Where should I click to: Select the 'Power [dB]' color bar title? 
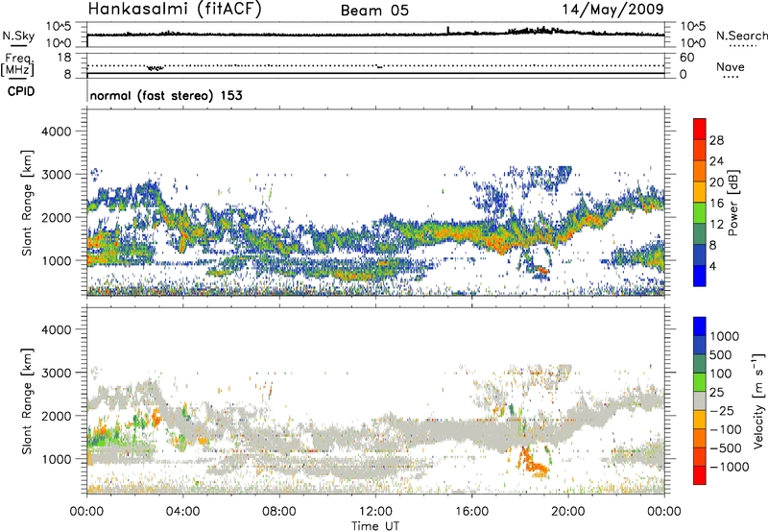[x=732, y=203]
